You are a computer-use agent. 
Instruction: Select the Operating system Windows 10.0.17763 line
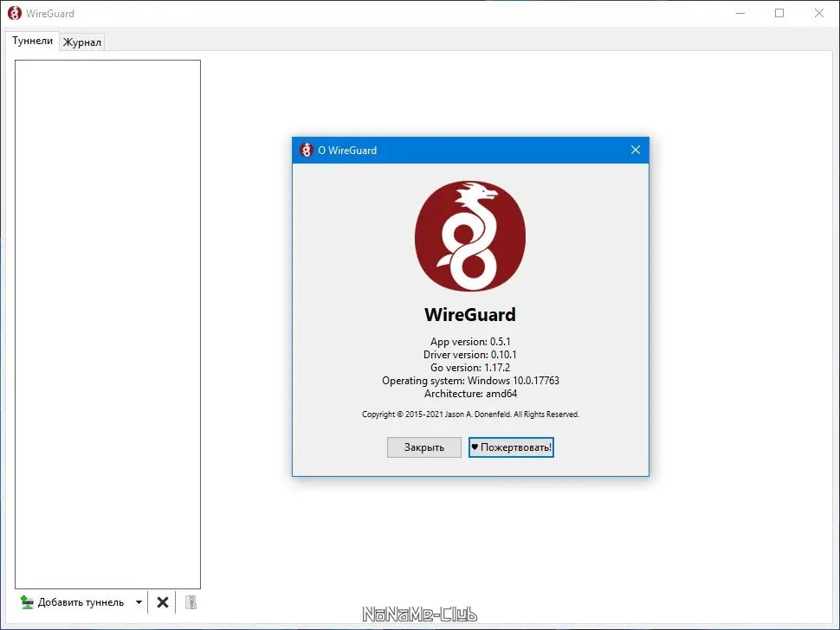point(470,381)
